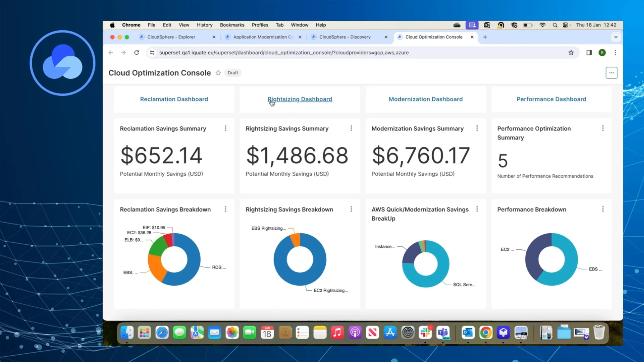Open Performance Breakdown chart options menu

603,209
